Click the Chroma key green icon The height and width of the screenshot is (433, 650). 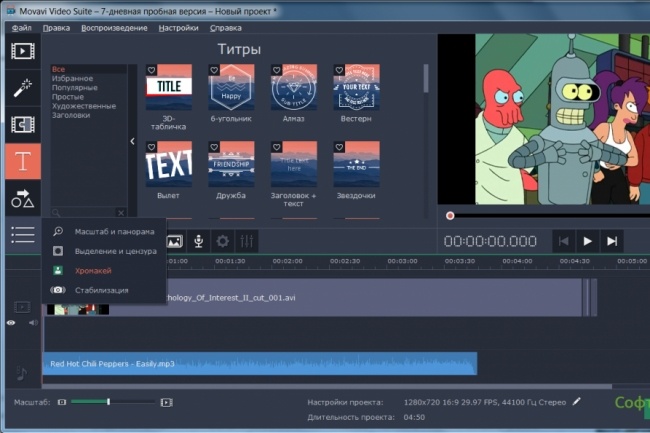coord(58,271)
